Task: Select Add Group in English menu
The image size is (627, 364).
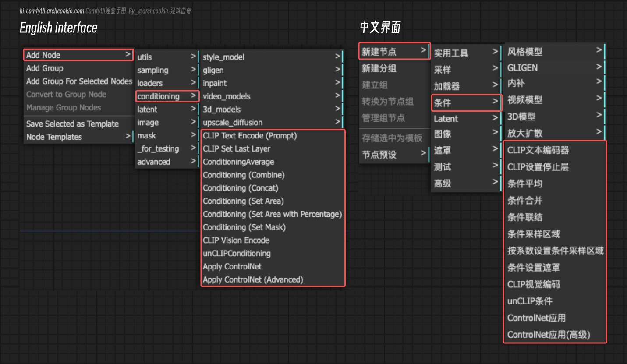Action: [x=78, y=68]
